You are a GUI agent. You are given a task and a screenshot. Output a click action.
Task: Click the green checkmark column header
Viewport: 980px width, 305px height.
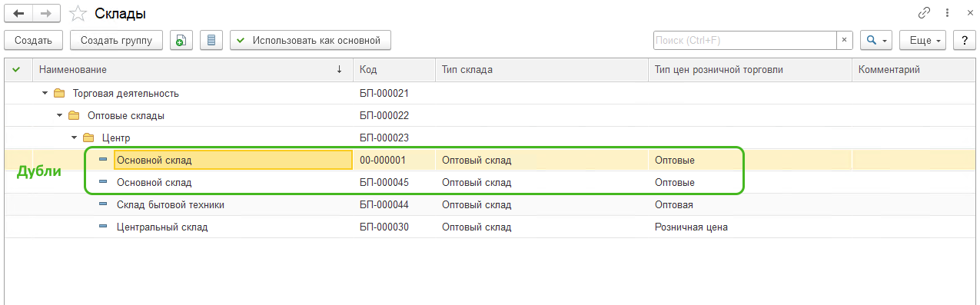pos(16,70)
